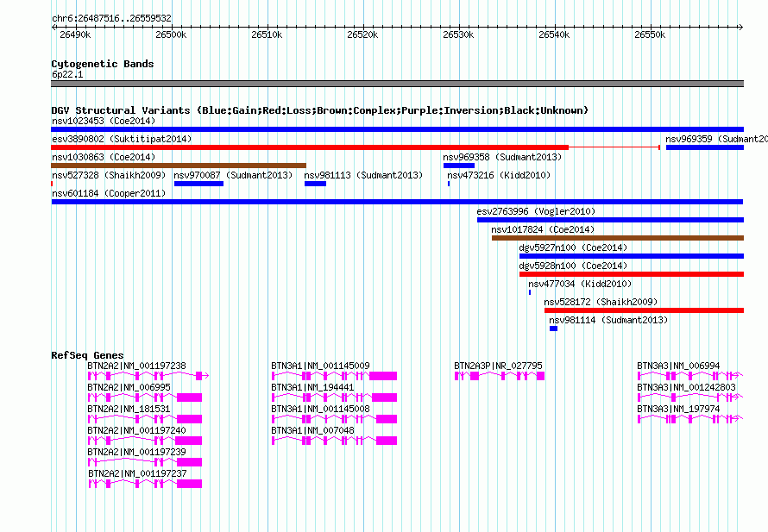Click the ruler's left end arrow

pos(54,28)
